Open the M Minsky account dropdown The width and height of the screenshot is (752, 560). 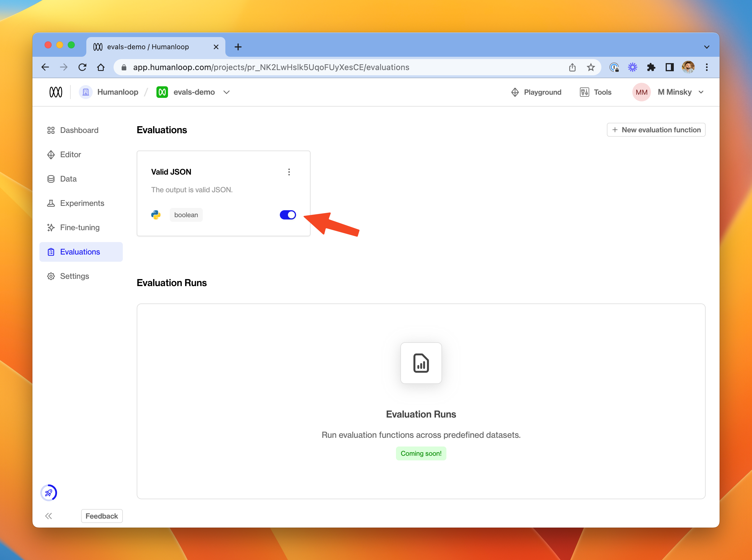(701, 92)
